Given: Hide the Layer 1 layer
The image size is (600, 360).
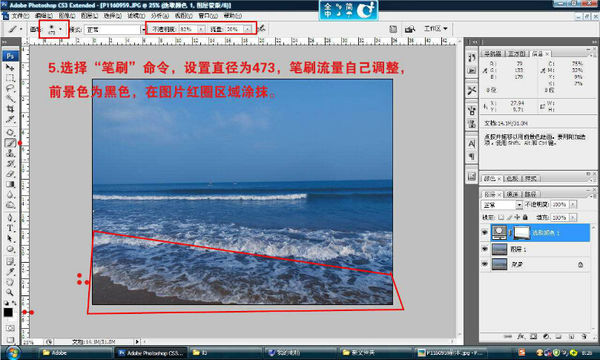Looking at the screenshot, I should [485, 249].
